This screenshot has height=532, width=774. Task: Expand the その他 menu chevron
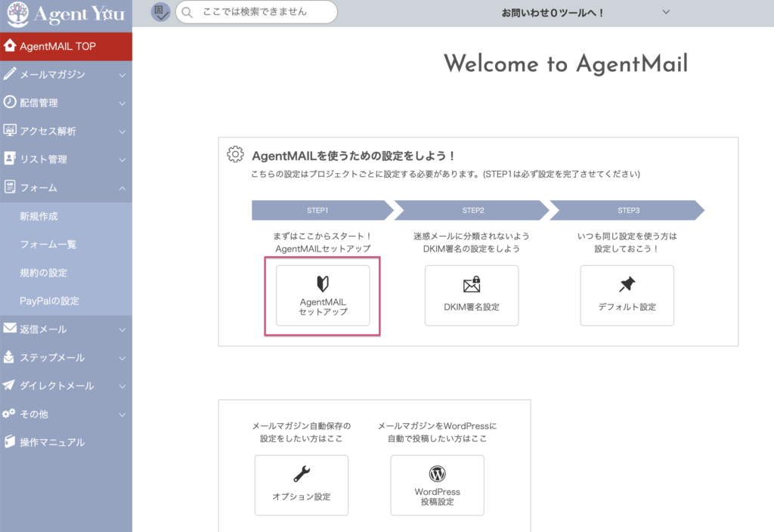point(122,415)
